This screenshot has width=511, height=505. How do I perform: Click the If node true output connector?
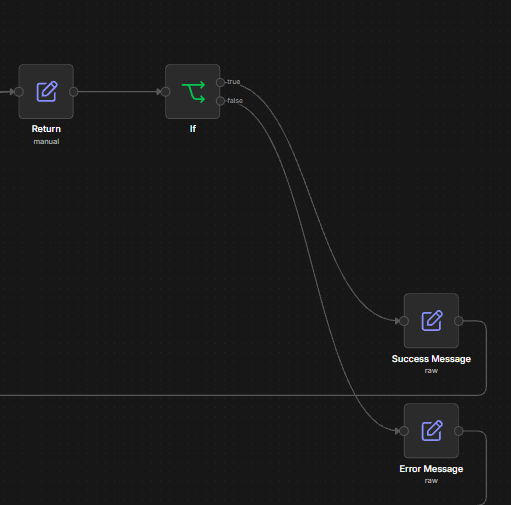tap(220, 82)
